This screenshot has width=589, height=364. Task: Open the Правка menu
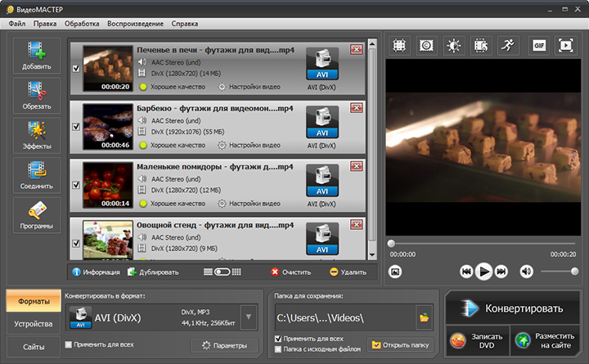pos(45,24)
